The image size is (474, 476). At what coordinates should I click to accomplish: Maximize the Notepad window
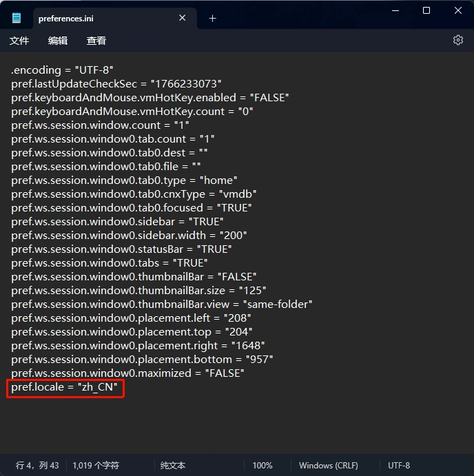click(426, 10)
